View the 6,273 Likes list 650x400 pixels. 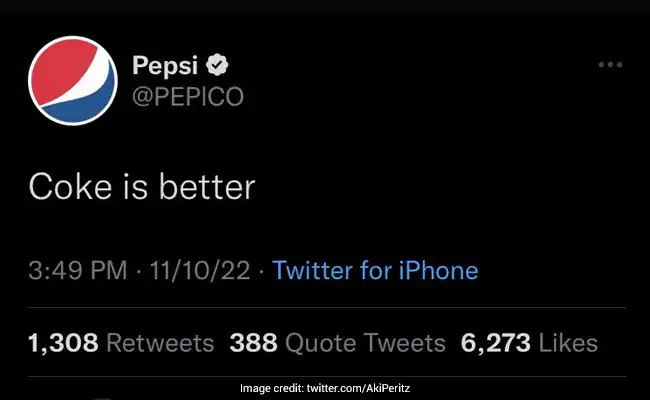point(529,343)
